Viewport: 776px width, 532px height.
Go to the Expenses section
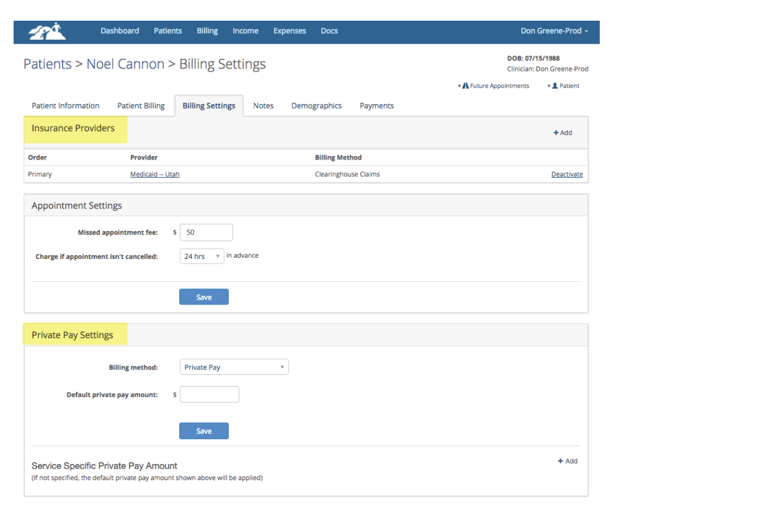coord(290,31)
